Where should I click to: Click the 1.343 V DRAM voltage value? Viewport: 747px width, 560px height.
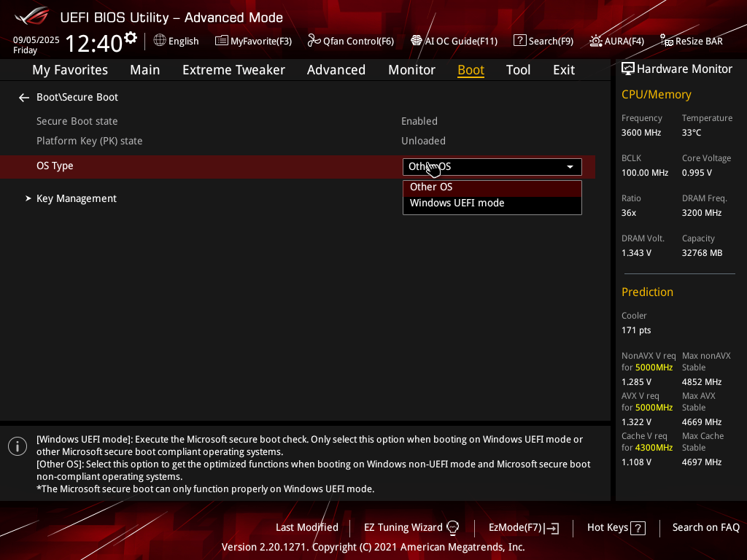click(636, 253)
